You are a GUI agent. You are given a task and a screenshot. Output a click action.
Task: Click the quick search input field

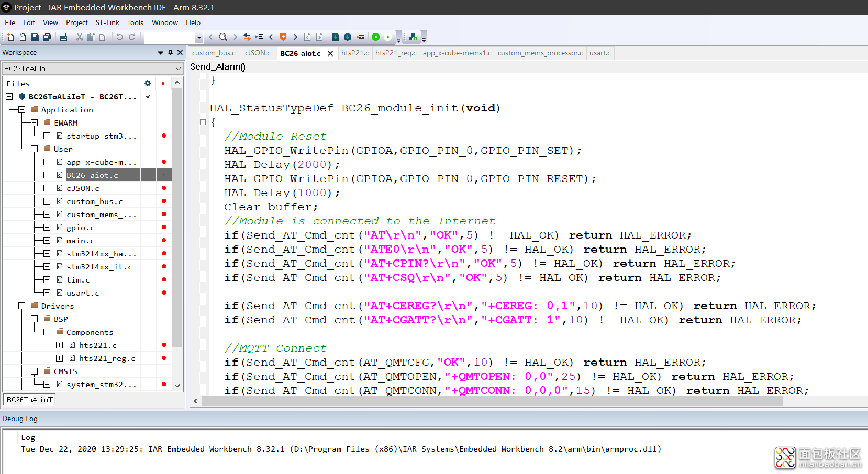(170, 38)
